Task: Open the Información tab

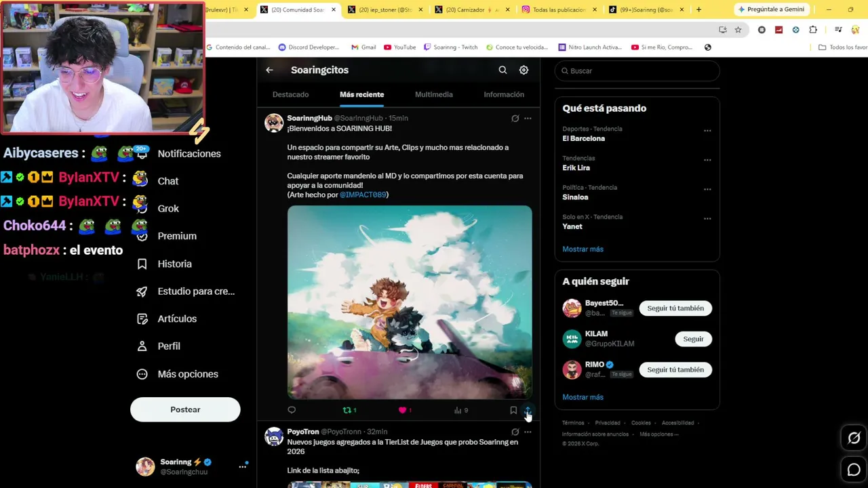Action: pos(504,94)
